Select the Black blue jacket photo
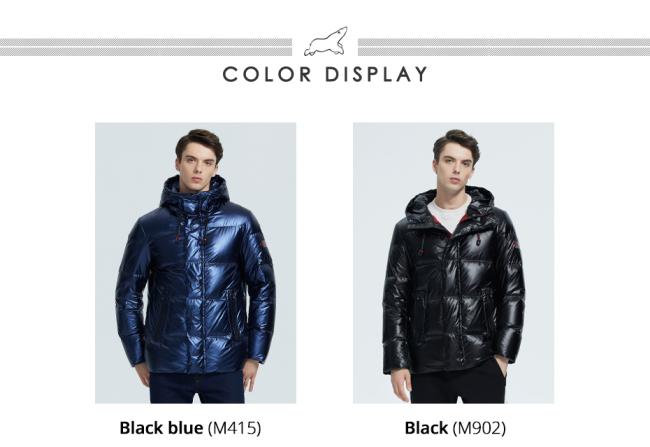Screen dimensions: 650x447 click(196, 263)
